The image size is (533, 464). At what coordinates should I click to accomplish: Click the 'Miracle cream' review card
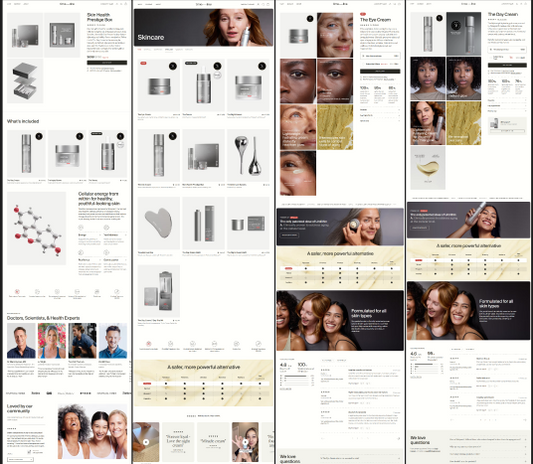pos(213,442)
